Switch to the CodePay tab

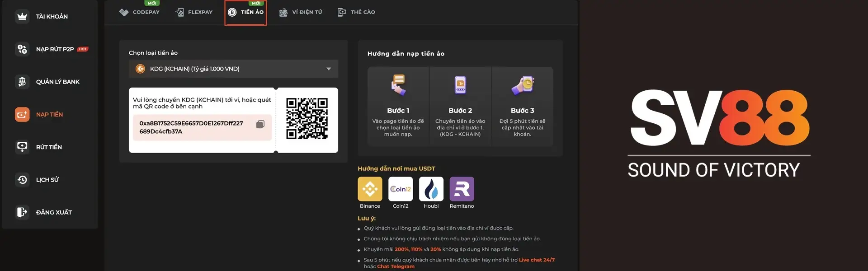[x=140, y=12]
